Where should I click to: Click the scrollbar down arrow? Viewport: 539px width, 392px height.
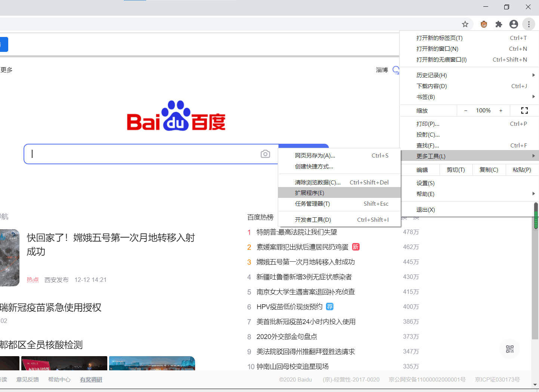[x=536, y=385]
